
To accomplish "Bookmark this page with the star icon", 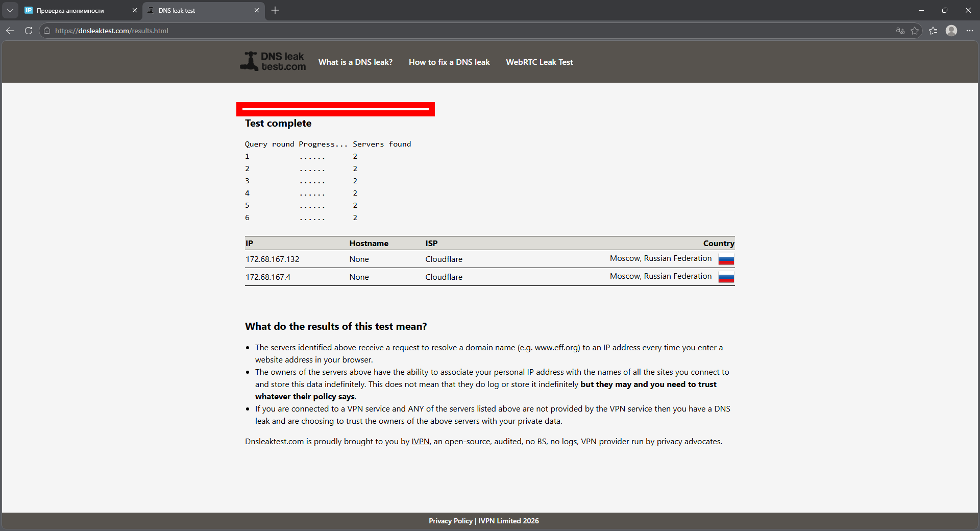I will [x=915, y=31].
